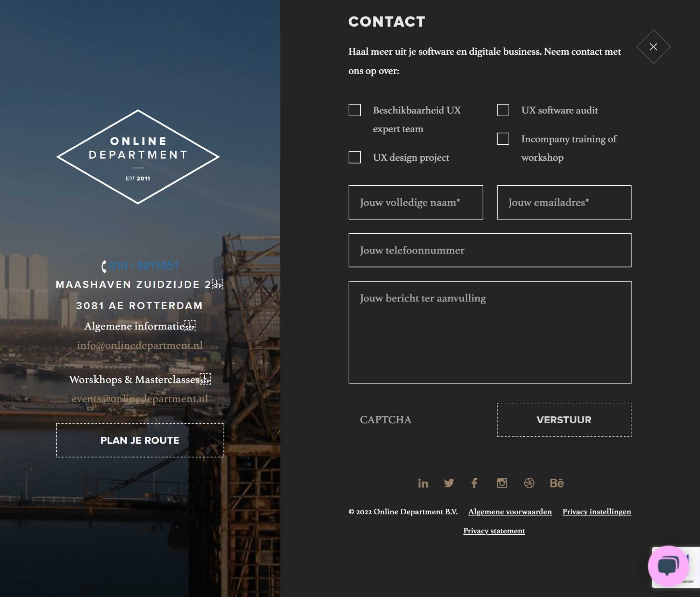Click the PLAN JE ROUTE button
Viewport: 700px width, 597px height.
tap(140, 440)
